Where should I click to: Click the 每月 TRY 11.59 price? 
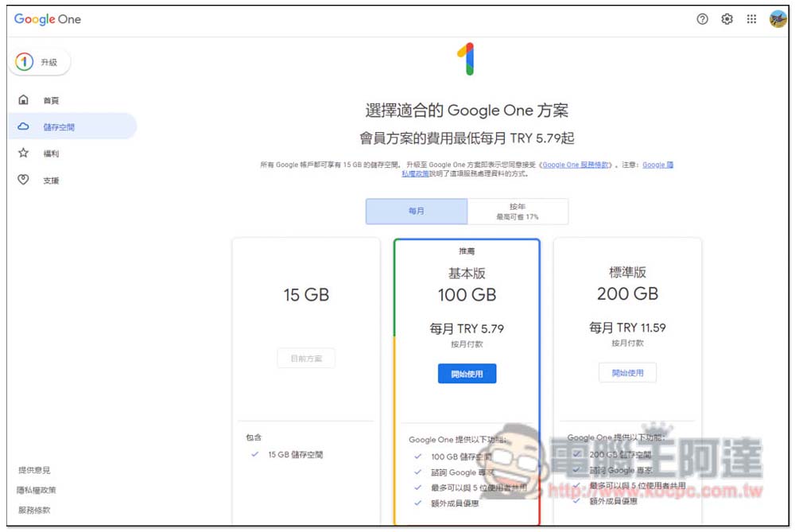pyautogui.click(x=628, y=328)
